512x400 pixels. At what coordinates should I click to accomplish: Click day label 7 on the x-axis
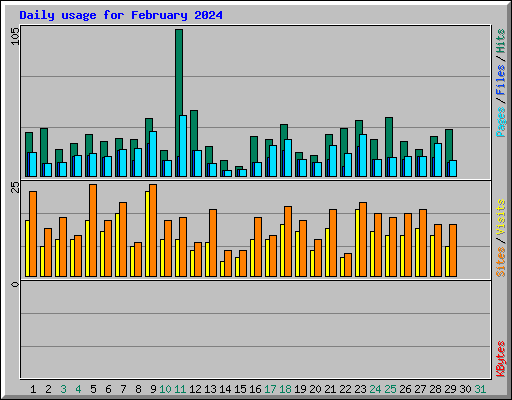pyautogui.click(x=123, y=389)
